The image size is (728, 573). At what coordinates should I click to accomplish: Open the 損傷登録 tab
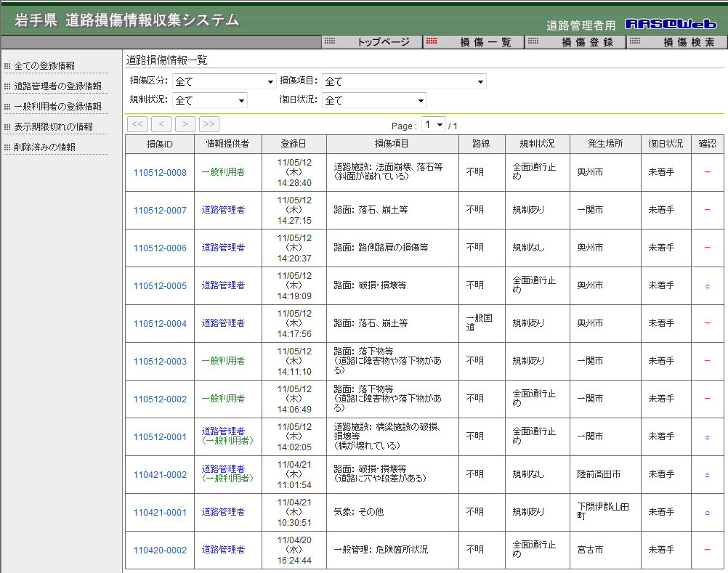click(x=575, y=42)
